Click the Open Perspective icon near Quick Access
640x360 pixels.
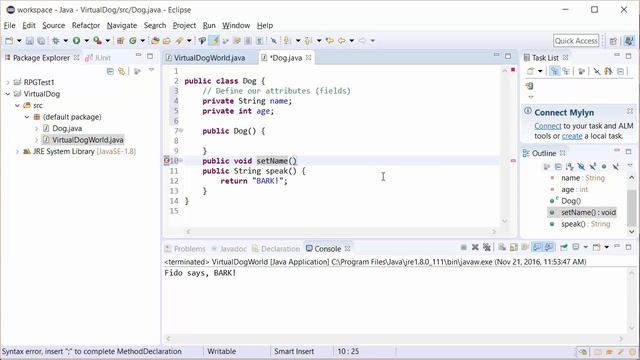[613, 41]
